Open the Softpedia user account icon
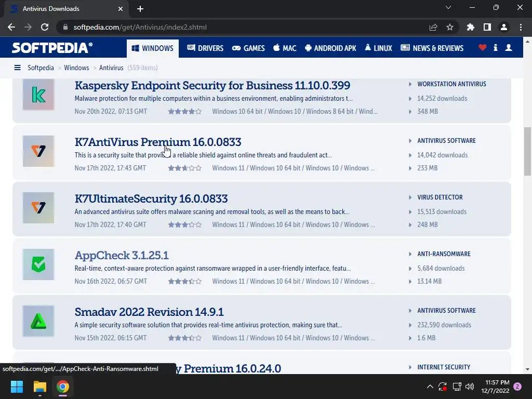This screenshot has height=399, width=532. pyautogui.click(x=509, y=48)
